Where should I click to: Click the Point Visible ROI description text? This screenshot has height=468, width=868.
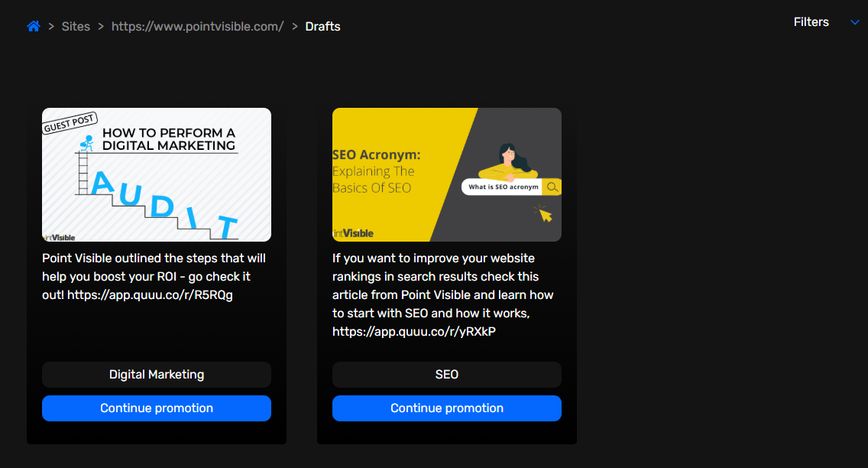tap(154, 276)
